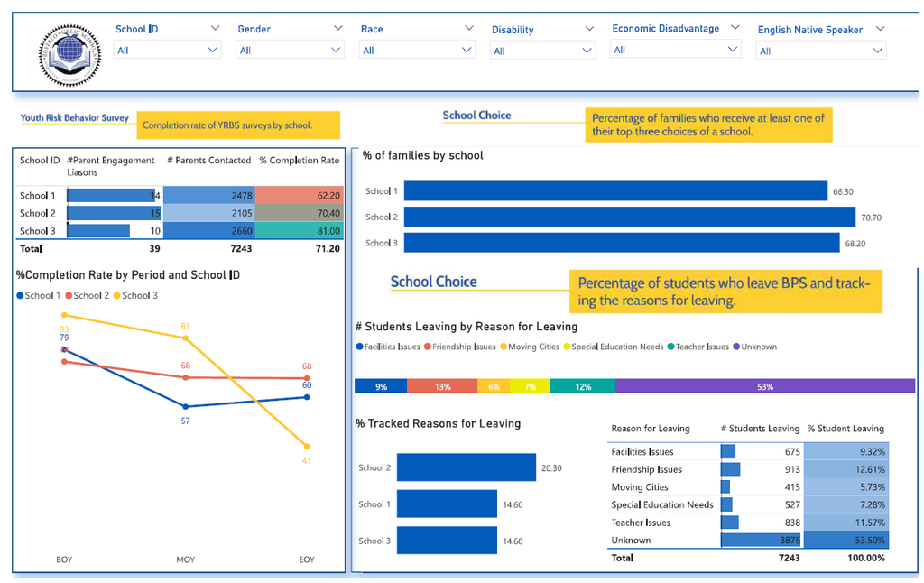Click the 2478 parents contacted cell

[x=209, y=195]
